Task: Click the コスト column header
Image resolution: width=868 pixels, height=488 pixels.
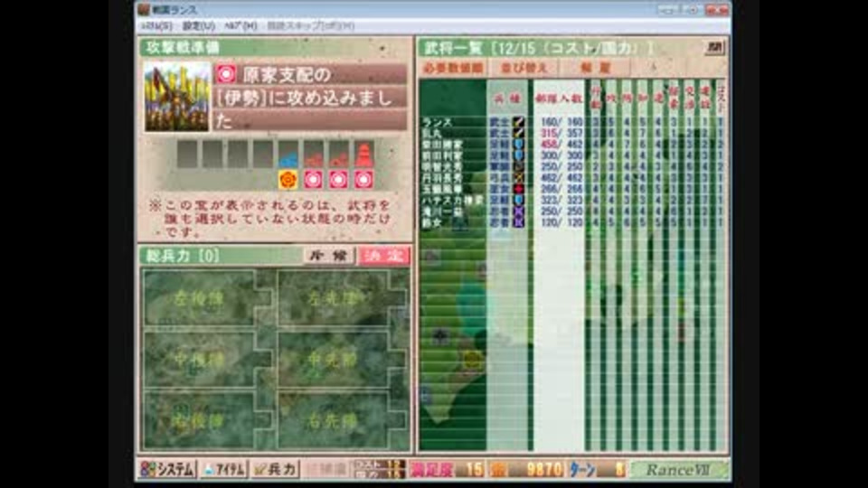Action: pos(721,98)
